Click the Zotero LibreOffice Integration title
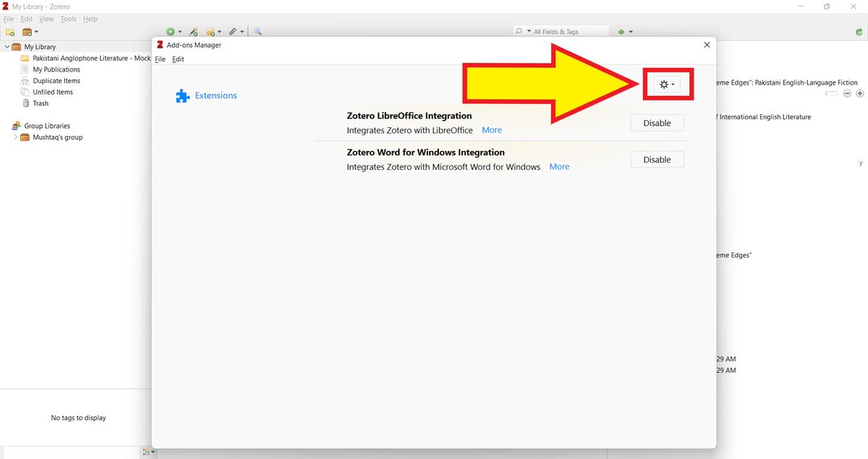The width and height of the screenshot is (868, 459). [x=409, y=116]
